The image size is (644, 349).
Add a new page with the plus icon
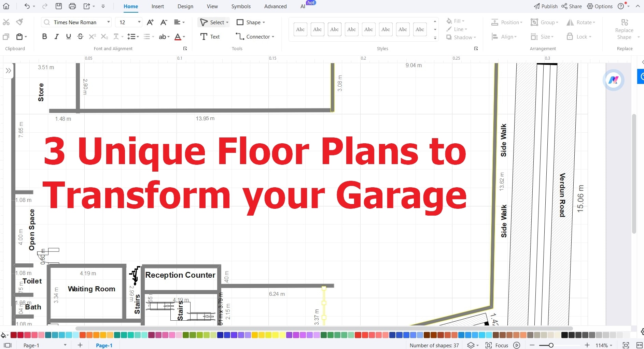coord(80,345)
